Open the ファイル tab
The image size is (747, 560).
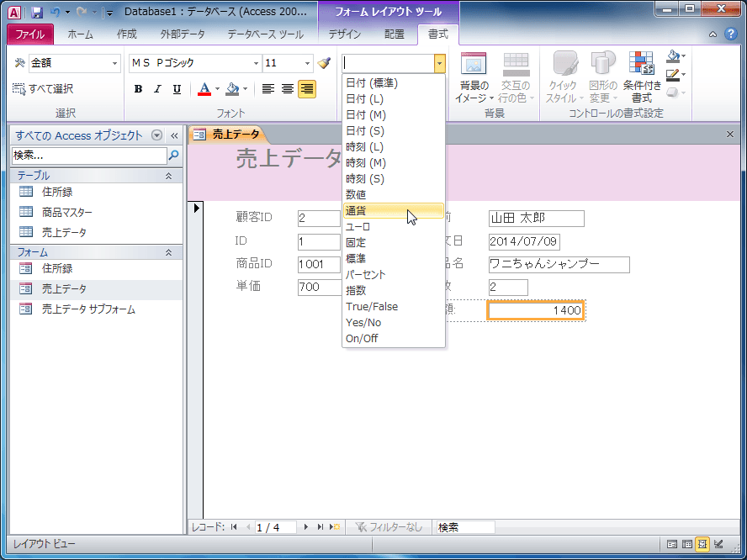(30, 34)
